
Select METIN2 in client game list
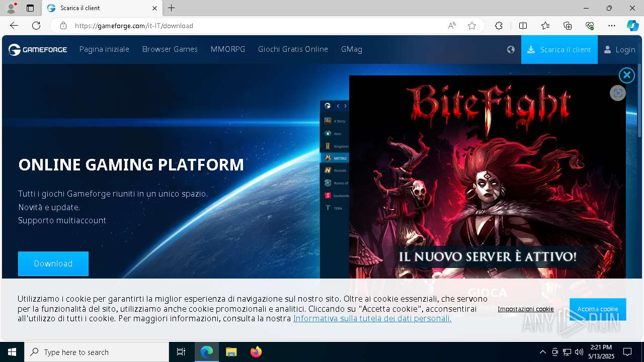335,158
